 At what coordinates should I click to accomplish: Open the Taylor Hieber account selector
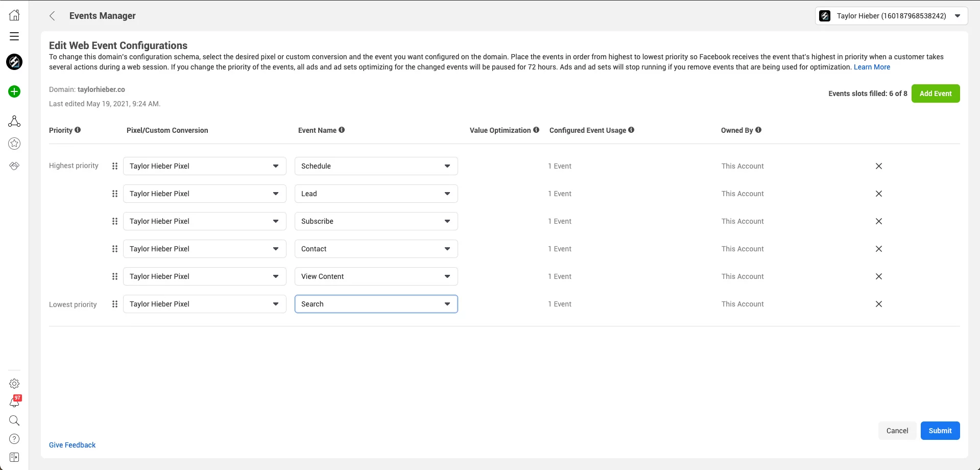click(891, 16)
